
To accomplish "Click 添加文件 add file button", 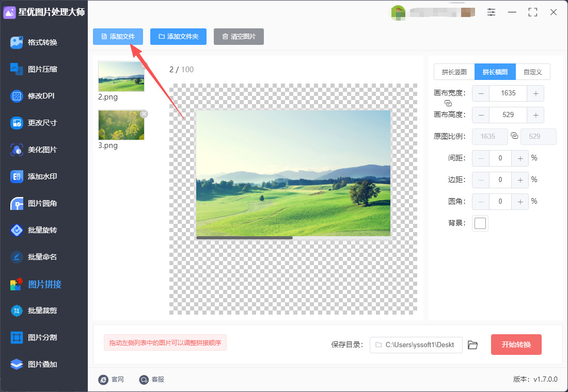I will click(x=118, y=37).
